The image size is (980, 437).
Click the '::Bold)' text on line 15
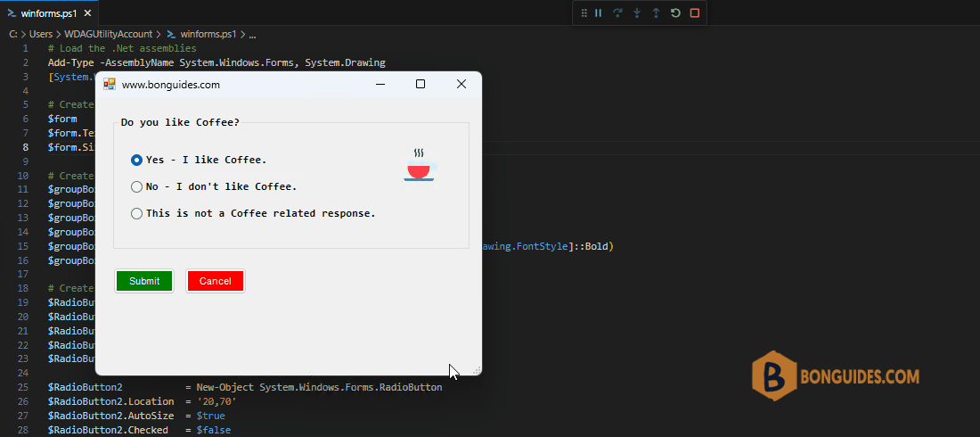coord(594,247)
